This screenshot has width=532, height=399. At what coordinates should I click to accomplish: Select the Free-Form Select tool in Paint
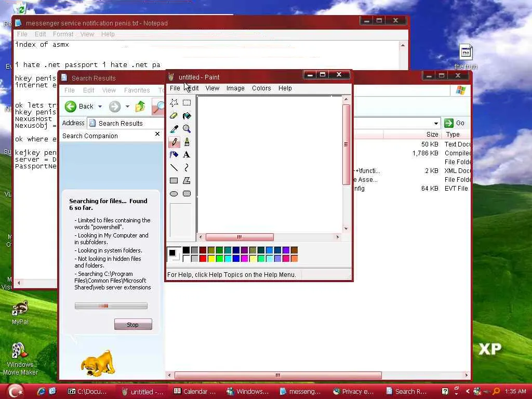tap(174, 102)
